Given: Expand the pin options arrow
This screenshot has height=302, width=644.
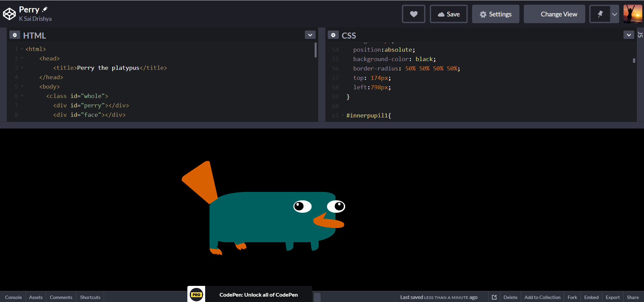Looking at the screenshot, I should tap(614, 14).
